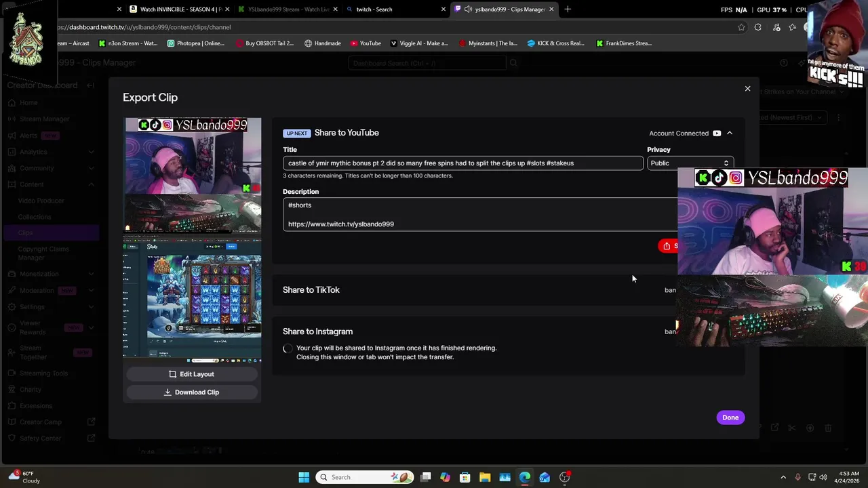
Task: Click the volume icon in system tray
Action: tap(823, 477)
